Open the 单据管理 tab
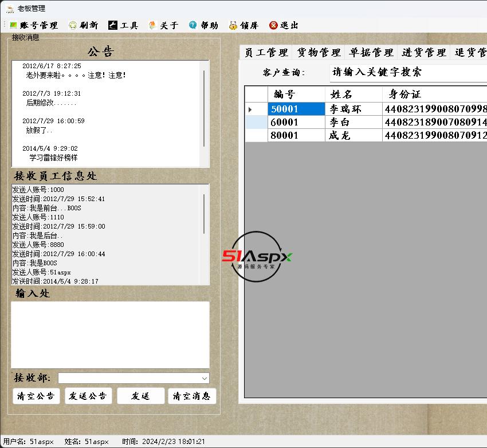 pyautogui.click(x=371, y=52)
